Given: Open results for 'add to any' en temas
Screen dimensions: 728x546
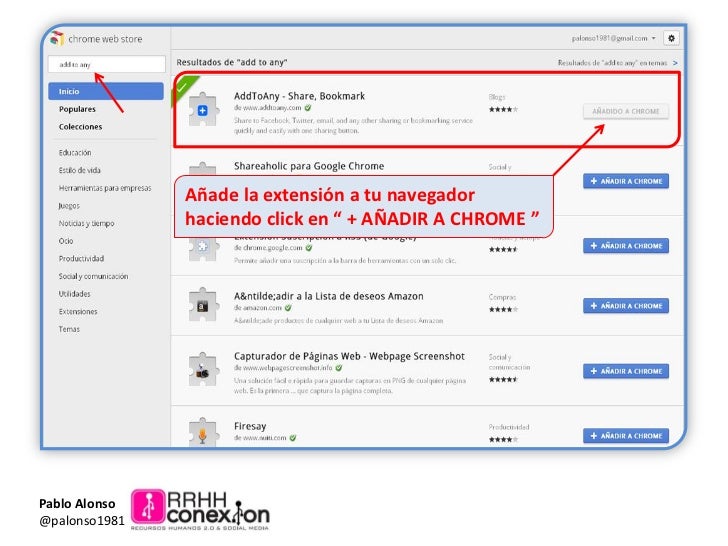Looking at the screenshot, I should pos(618,63).
